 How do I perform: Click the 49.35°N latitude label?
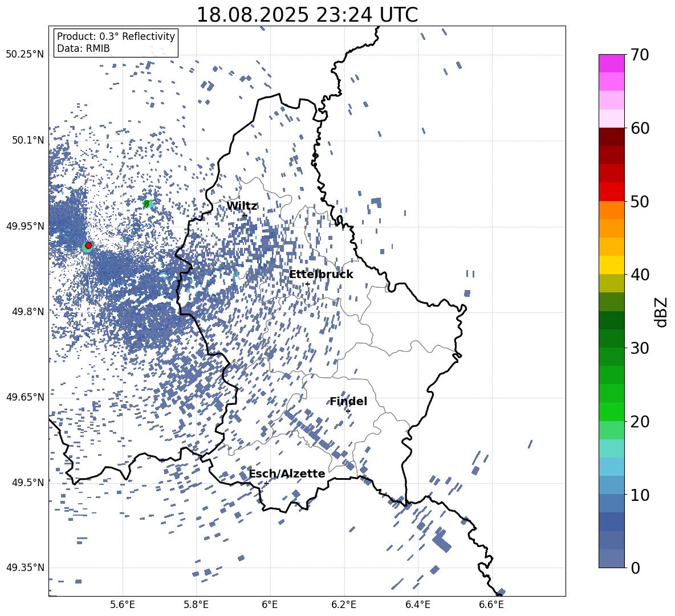[x=25, y=568]
